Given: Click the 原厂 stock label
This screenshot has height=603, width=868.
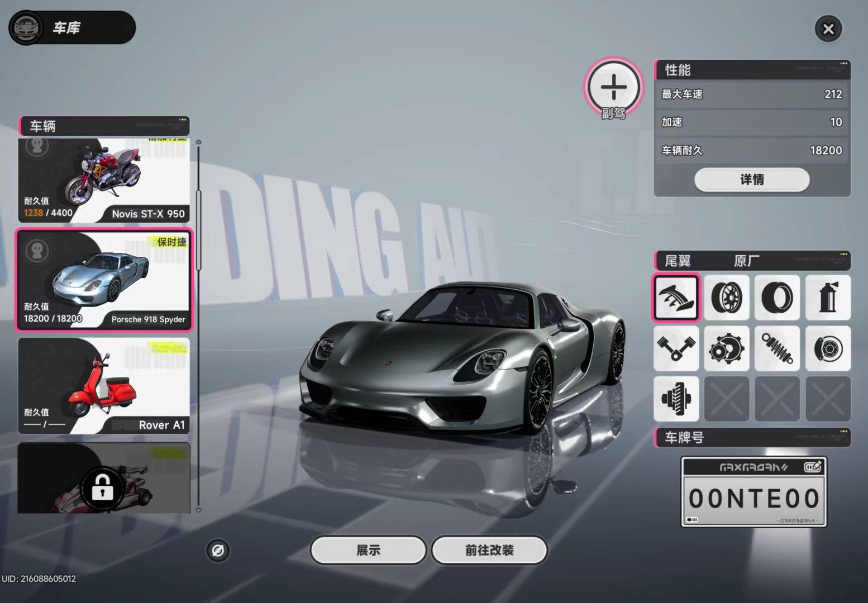Looking at the screenshot, I should (747, 261).
